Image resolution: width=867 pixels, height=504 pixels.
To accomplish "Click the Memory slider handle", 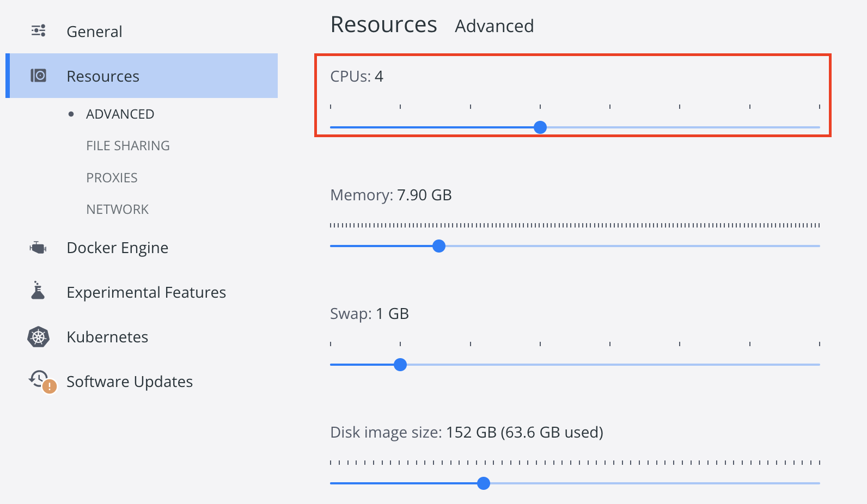I will (439, 246).
